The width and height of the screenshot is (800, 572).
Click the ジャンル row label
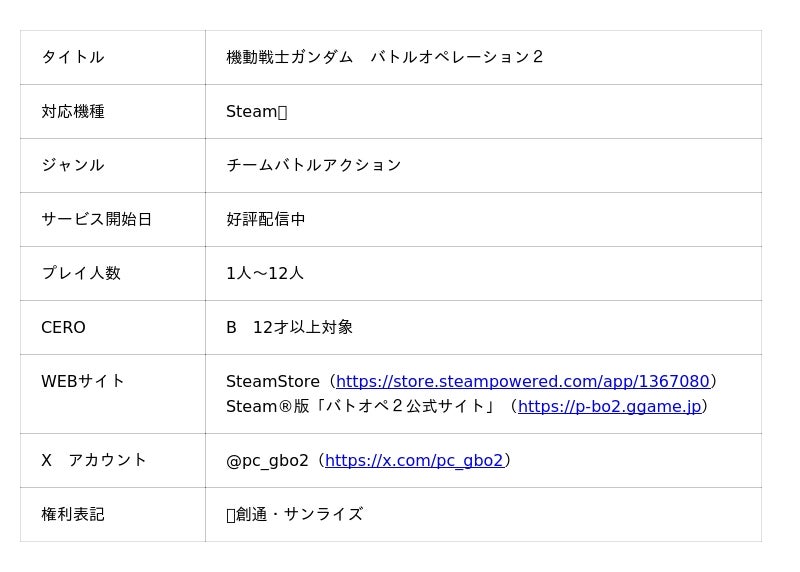pos(72,165)
